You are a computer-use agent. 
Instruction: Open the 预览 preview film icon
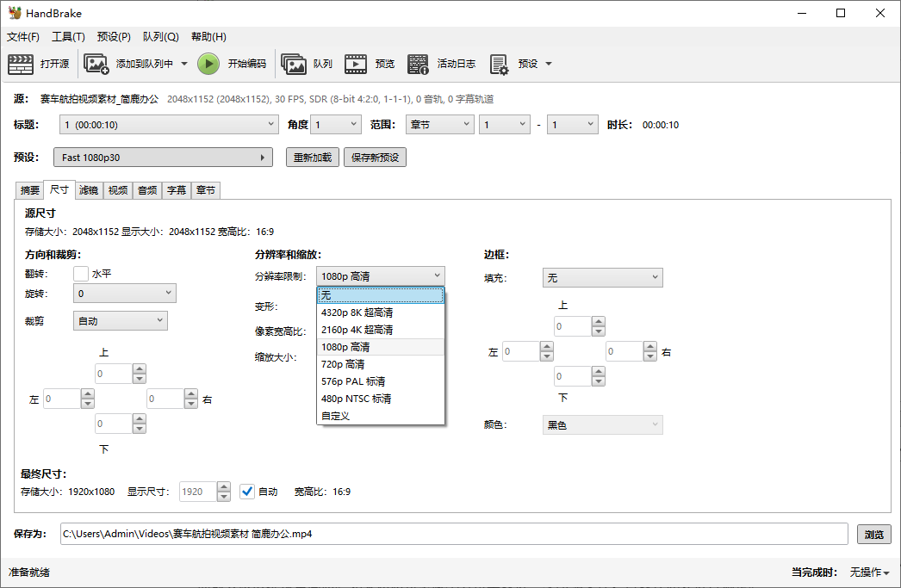click(356, 64)
